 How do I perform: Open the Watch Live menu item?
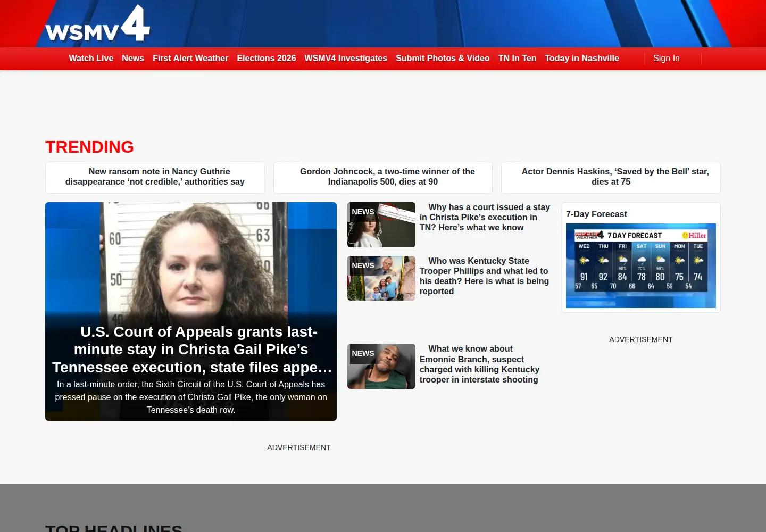point(91,59)
